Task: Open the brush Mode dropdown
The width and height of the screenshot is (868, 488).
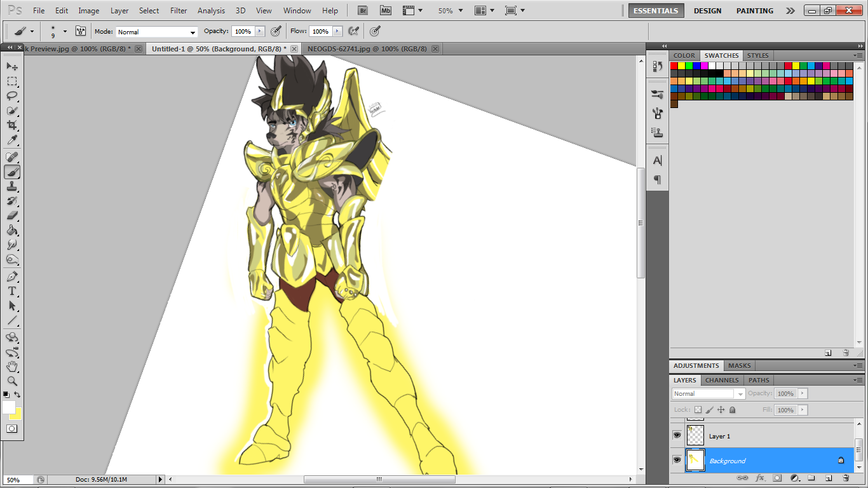Action: click(156, 32)
